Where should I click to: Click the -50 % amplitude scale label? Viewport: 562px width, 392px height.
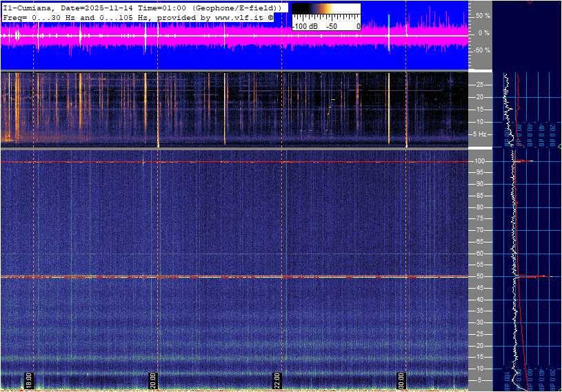point(481,50)
